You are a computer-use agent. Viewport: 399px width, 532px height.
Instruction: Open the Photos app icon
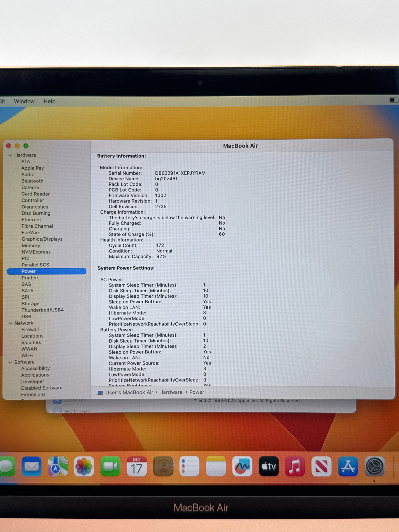pos(84,466)
